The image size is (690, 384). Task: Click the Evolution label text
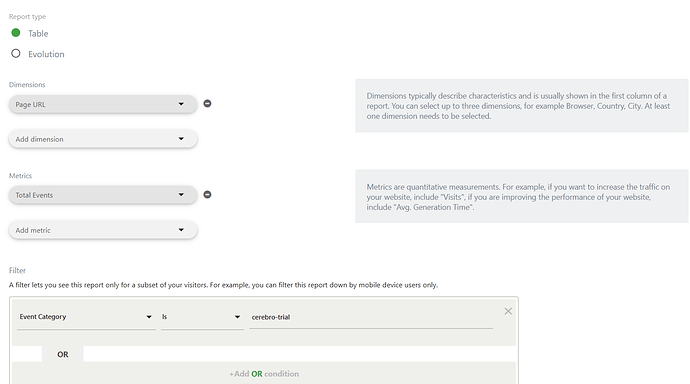pyautogui.click(x=46, y=54)
